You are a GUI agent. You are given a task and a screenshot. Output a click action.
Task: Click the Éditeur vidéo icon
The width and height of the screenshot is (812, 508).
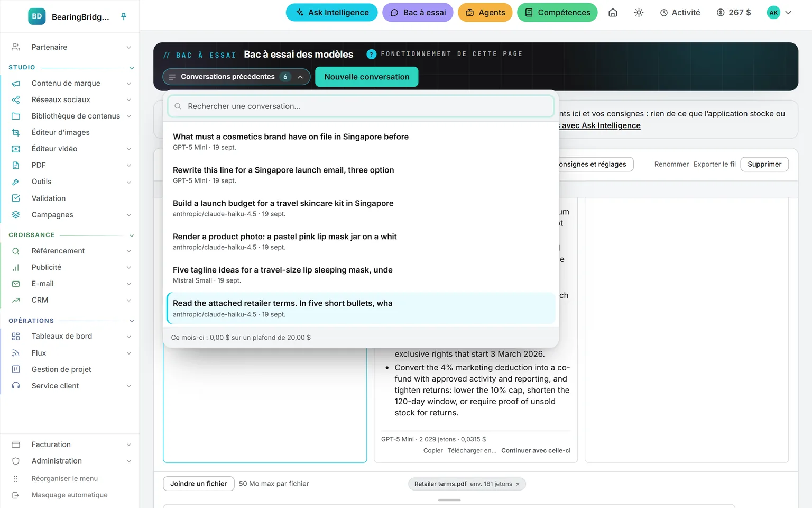click(16, 149)
